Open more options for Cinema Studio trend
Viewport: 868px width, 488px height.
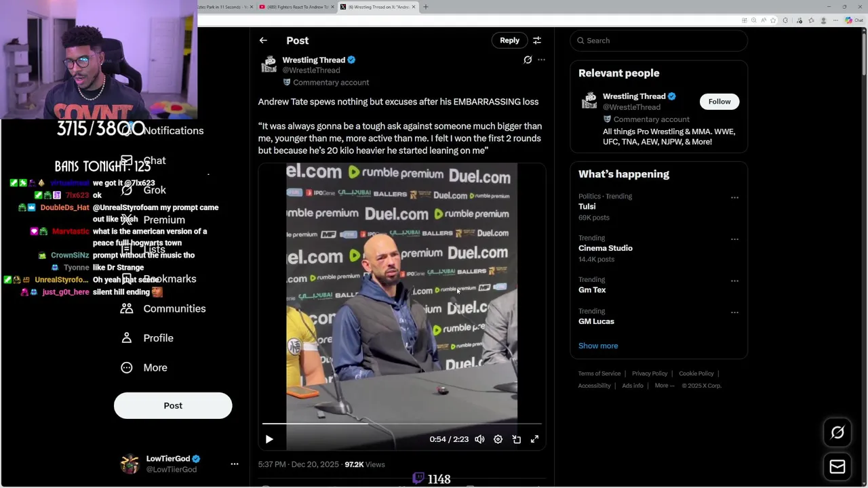[734, 239]
